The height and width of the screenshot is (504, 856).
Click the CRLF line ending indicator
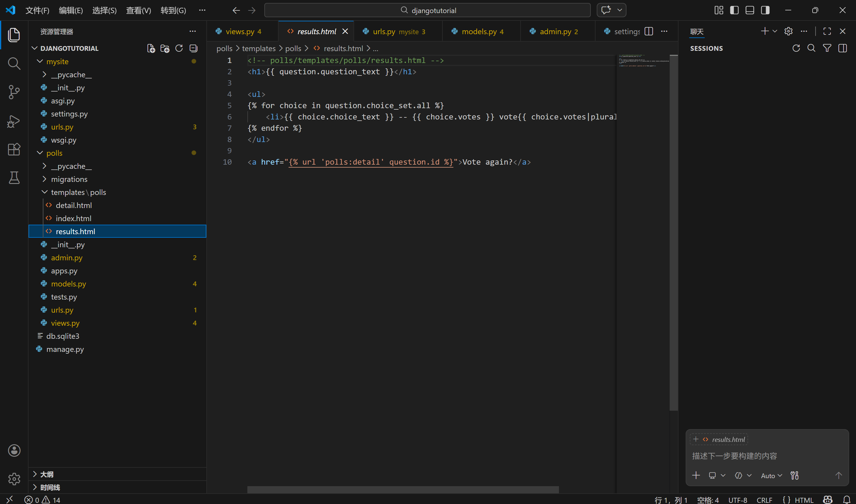point(764,500)
